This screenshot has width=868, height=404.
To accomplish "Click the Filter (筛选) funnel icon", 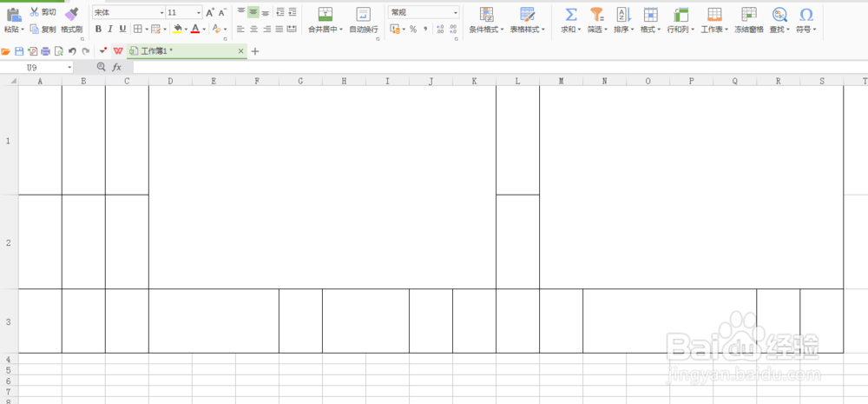I will (597, 15).
